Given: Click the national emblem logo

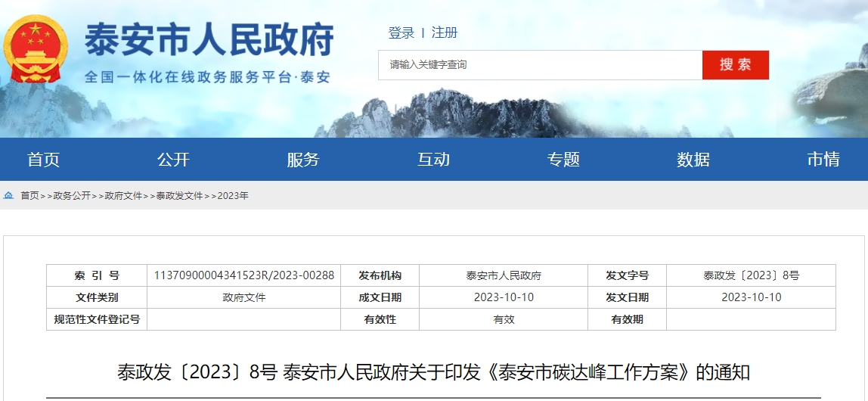Looking at the screenshot, I should pyautogui.click(x=36, y=49).
